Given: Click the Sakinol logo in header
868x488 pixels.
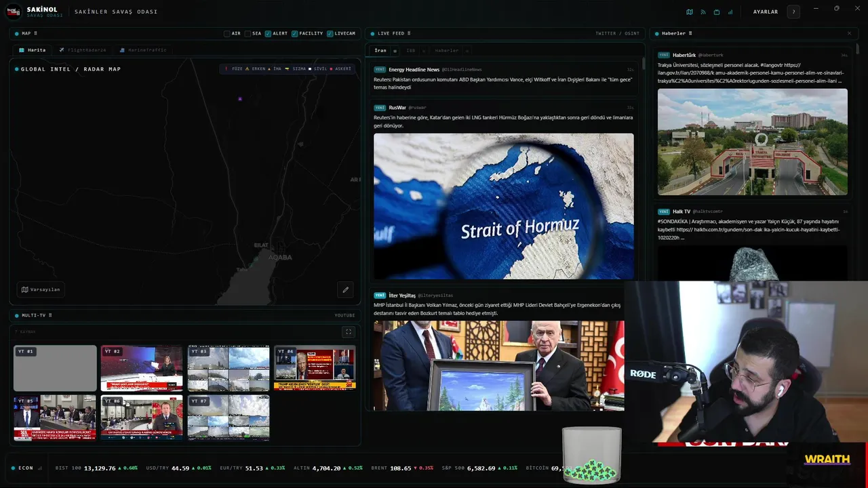Looking at the screenshot, I should coord(14,12).
